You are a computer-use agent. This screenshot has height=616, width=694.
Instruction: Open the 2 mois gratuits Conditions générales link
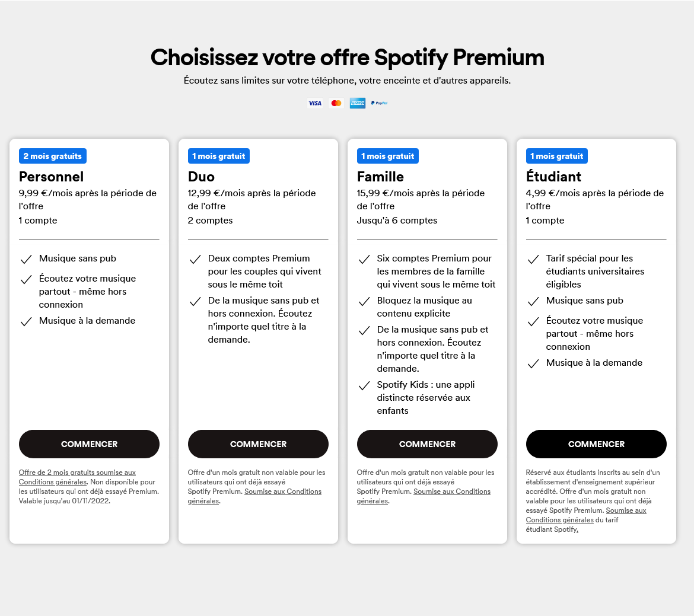tap(77, 477)
